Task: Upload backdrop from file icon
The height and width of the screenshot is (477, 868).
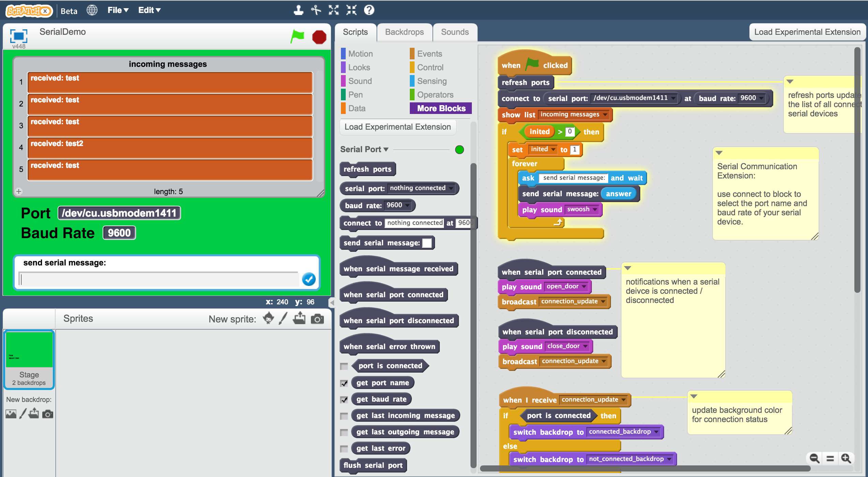Action: click(34, 414)
